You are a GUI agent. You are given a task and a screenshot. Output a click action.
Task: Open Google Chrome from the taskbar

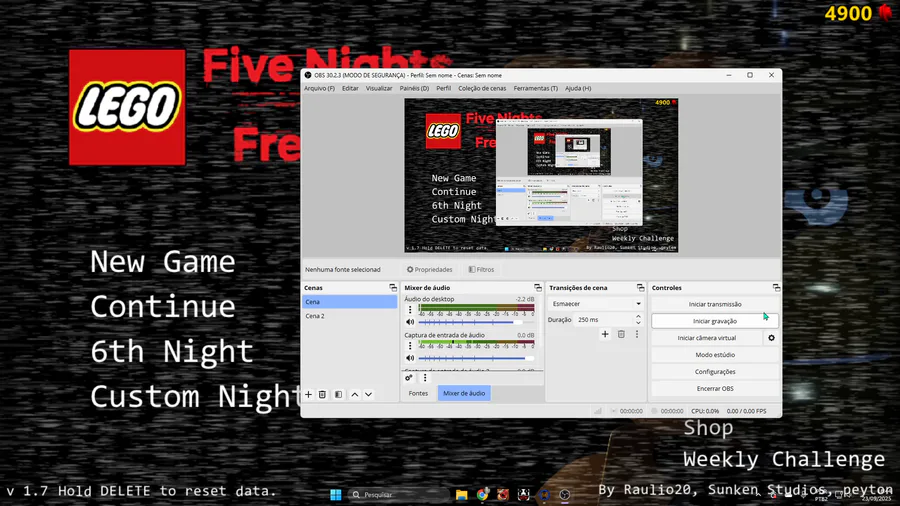(482, 495)
